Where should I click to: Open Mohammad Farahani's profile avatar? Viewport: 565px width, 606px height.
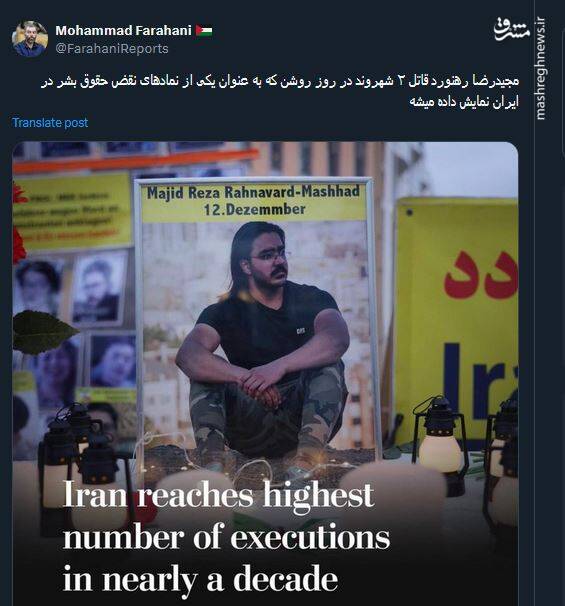(x=30, y=39)
